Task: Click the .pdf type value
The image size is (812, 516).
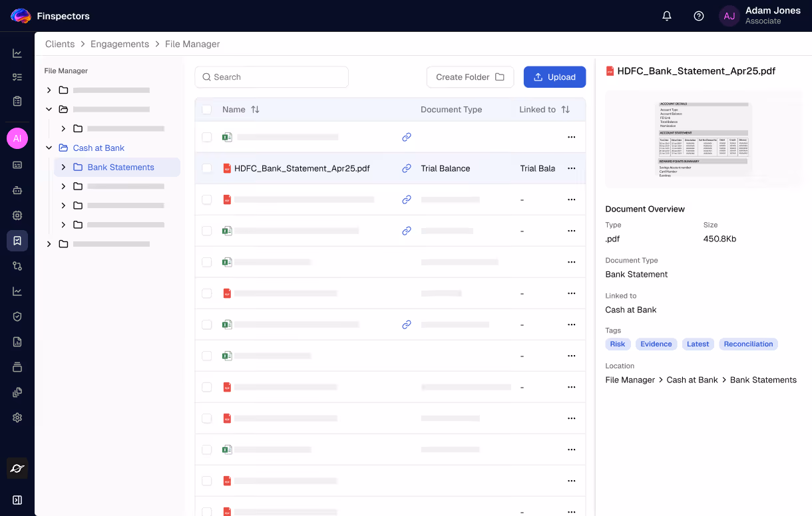Action: point(612,239)
